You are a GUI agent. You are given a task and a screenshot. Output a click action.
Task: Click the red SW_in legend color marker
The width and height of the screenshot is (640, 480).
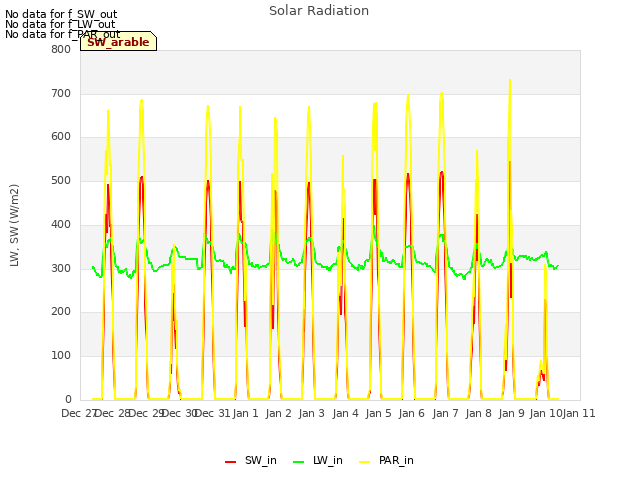[x=231, y=462]
